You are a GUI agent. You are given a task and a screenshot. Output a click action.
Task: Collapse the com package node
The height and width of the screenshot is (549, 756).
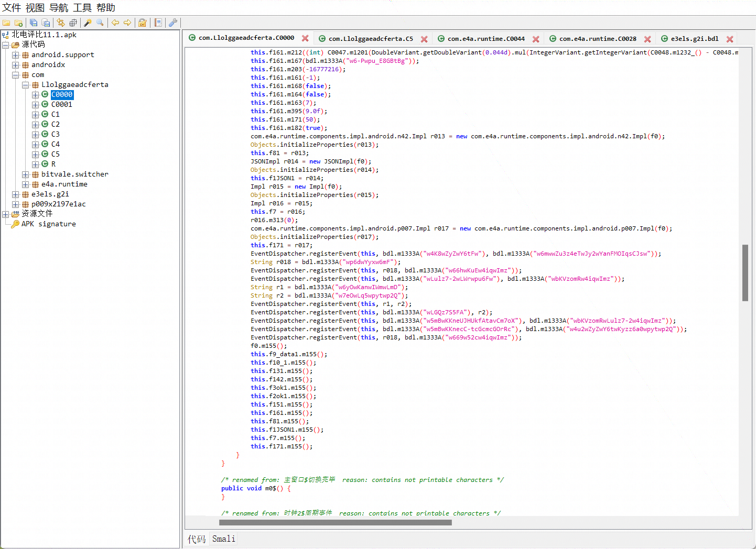(x=16, y=75)
